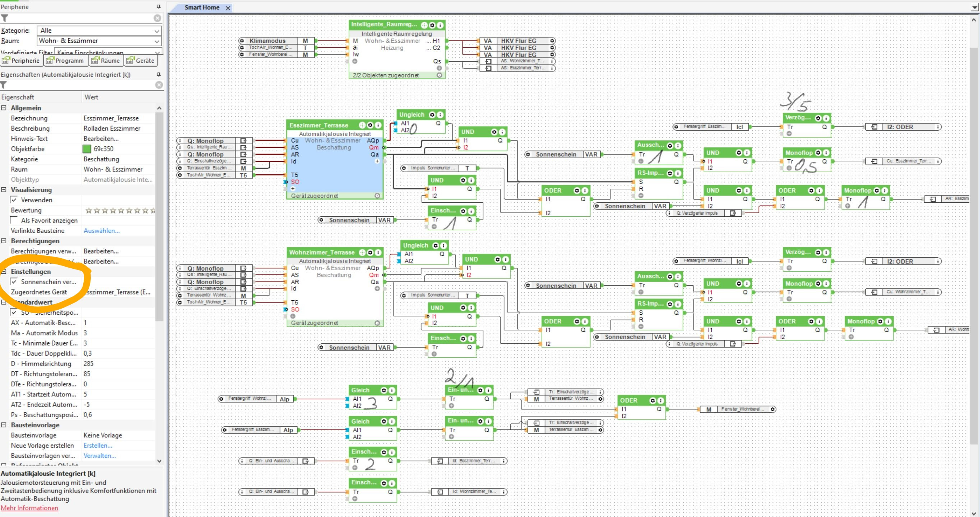Screen dimensions: 980x517
Task: Click info icon on RS-Imp block
Action: 678,173
